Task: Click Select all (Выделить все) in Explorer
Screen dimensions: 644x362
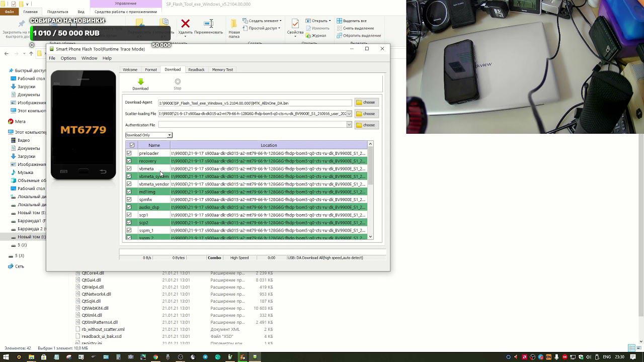Action: [351, 21]
